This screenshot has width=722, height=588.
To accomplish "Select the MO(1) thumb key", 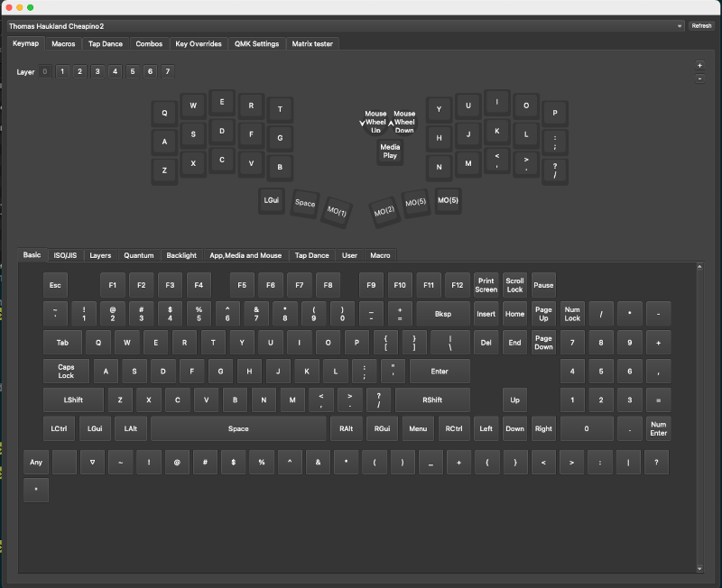I will click(x=336, y=210).
